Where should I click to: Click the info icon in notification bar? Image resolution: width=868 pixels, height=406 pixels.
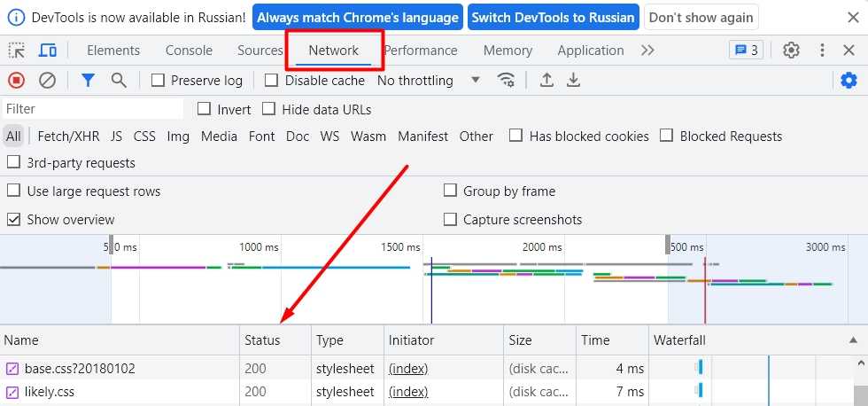point(17,17)
